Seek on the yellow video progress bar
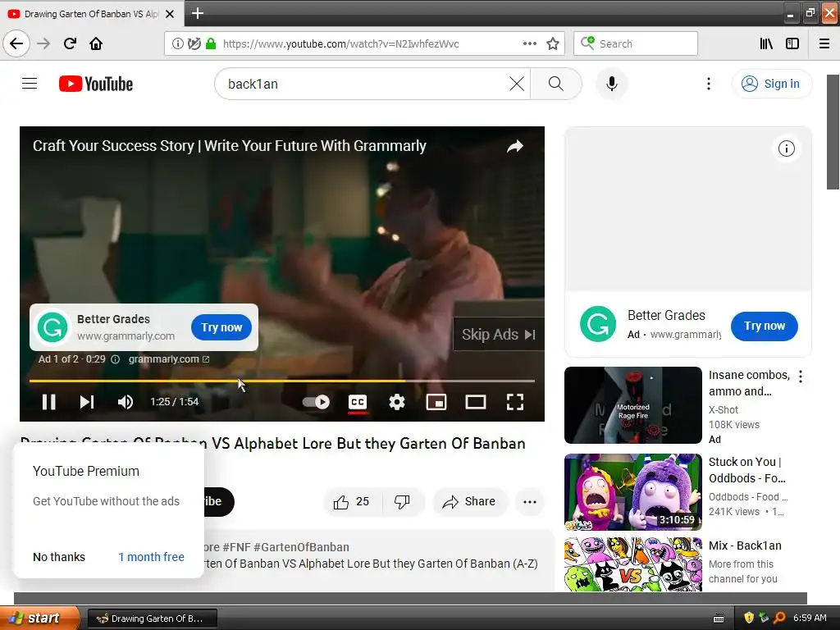The width and height of the screenshot is (840, 630). pyautogui.click(x=282, y=381)
